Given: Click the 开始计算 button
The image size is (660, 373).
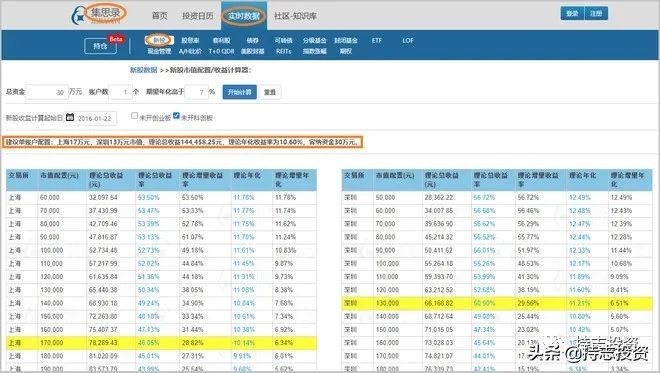Looking at the screenshot, I should coord(240,92).
